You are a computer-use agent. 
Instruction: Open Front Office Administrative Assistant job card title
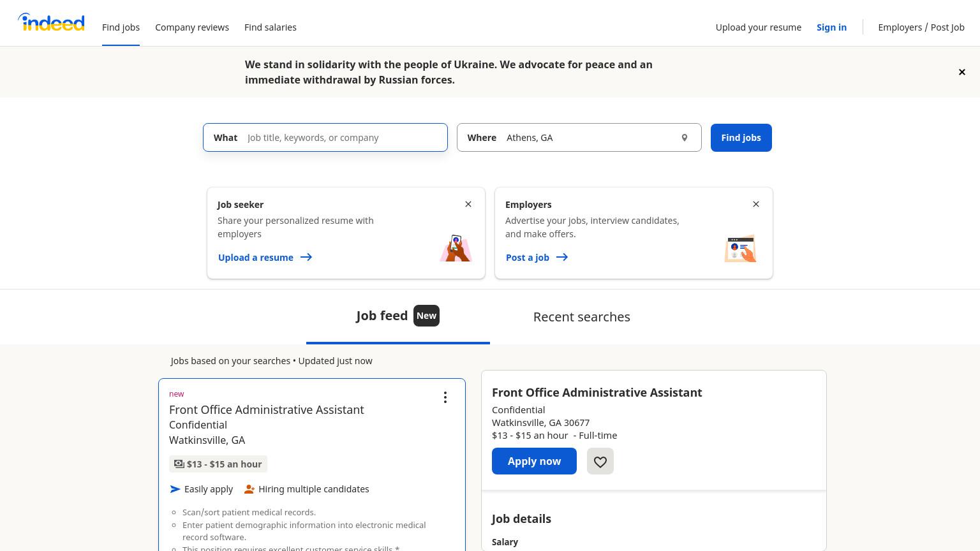[267, 409]
